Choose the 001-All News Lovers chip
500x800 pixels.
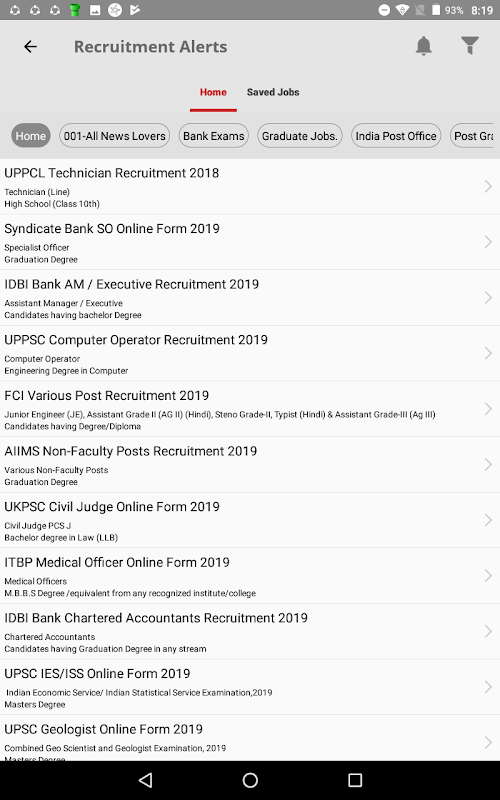[114, 136]
